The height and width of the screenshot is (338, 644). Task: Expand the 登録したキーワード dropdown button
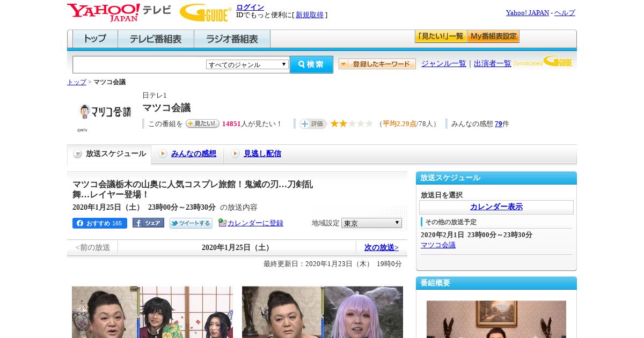(377, 64)
